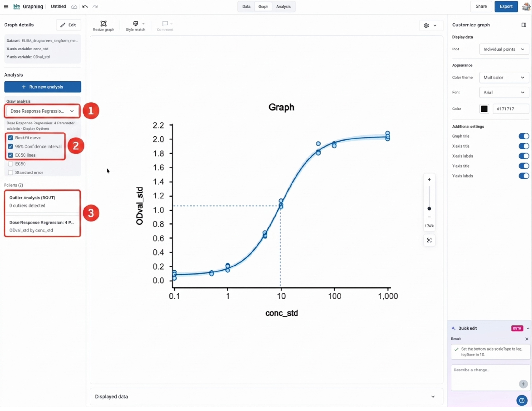This screenshot has height=411, width=532.
Task: Toggle the Y-axis title switch
Action: pos(524,166)
